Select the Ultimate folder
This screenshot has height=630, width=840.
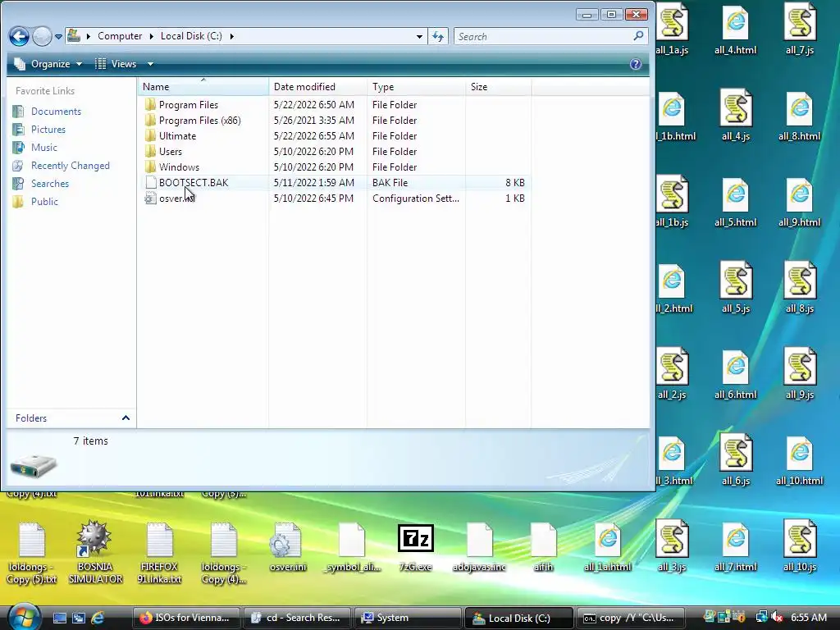tap(177, 136)
